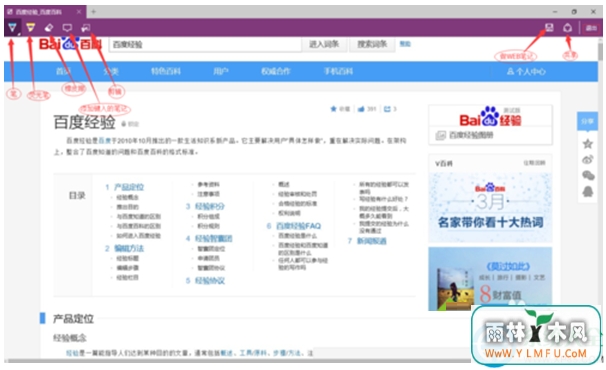
Task: Open the 特色百科 navigation item
Action: pos(166,72)
